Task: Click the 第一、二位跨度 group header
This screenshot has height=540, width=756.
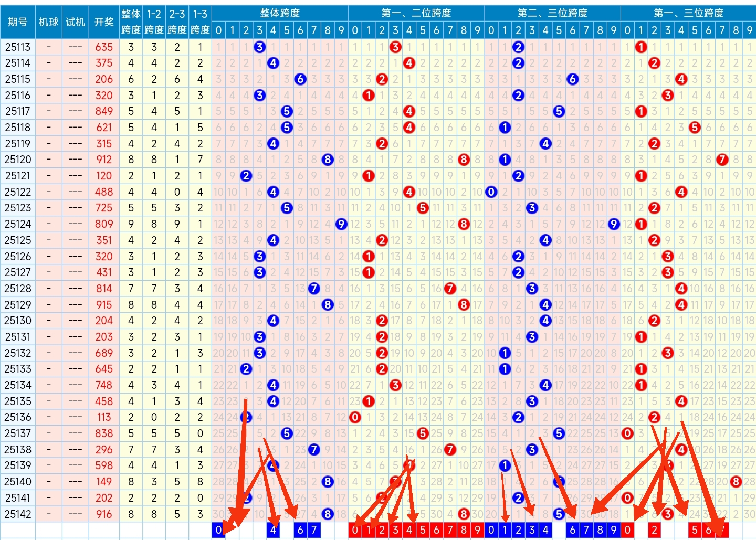Action: 416,13
